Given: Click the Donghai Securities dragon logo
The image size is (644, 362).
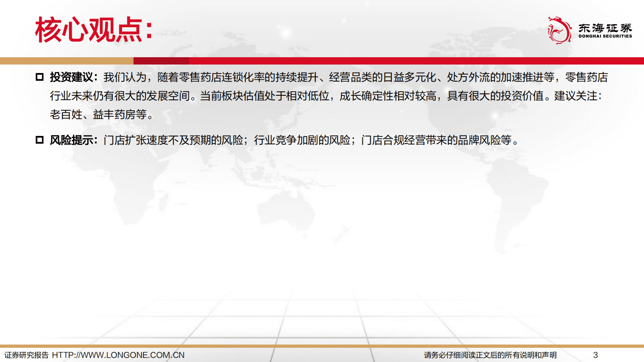Looking at the screenshot, I should click(560, 30).
